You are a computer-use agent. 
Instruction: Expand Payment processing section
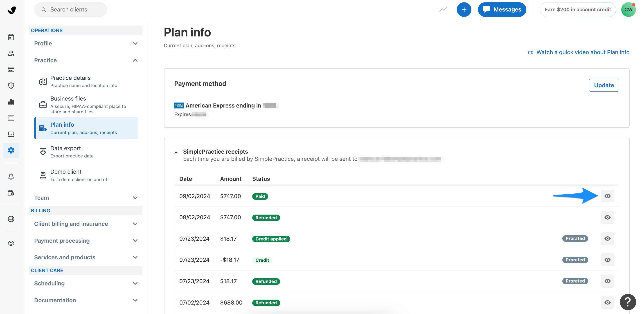coord(86,240)
